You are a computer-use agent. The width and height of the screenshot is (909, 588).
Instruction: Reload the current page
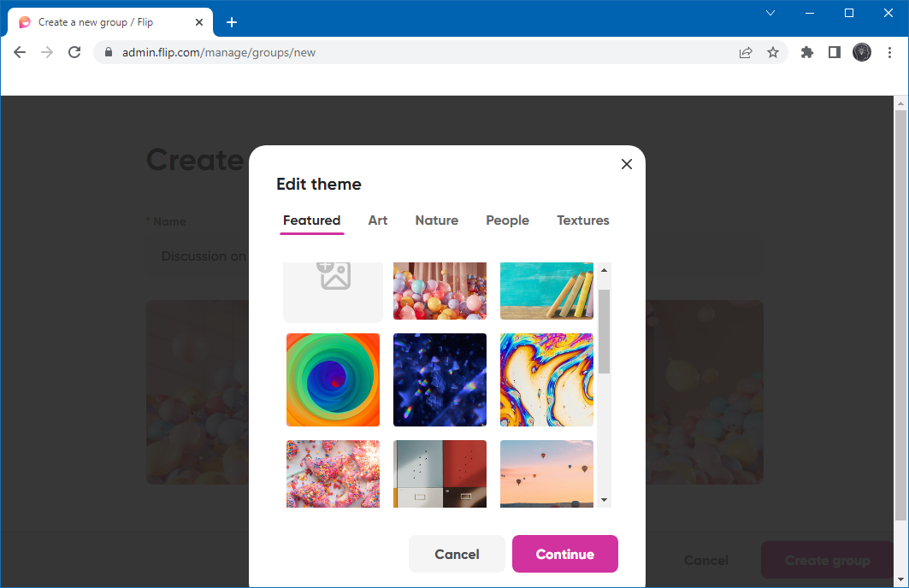click(x=74, y=52)
